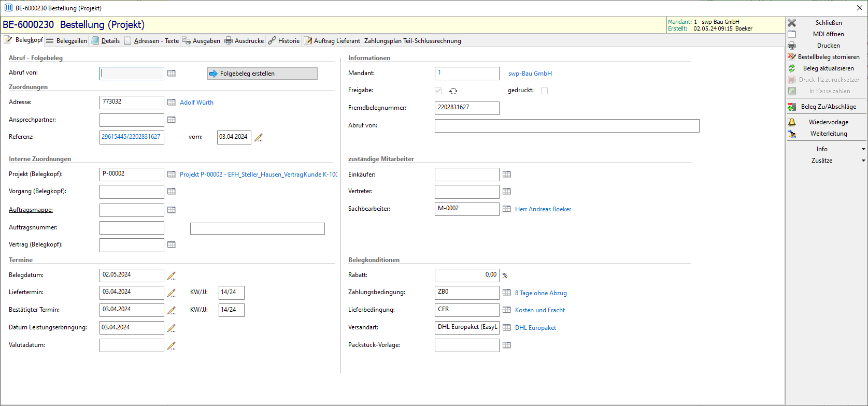Screen dimensions: 868x406
Task: Click the Belegdatum field 02.05.2024
Action: (x=132, y=275)
